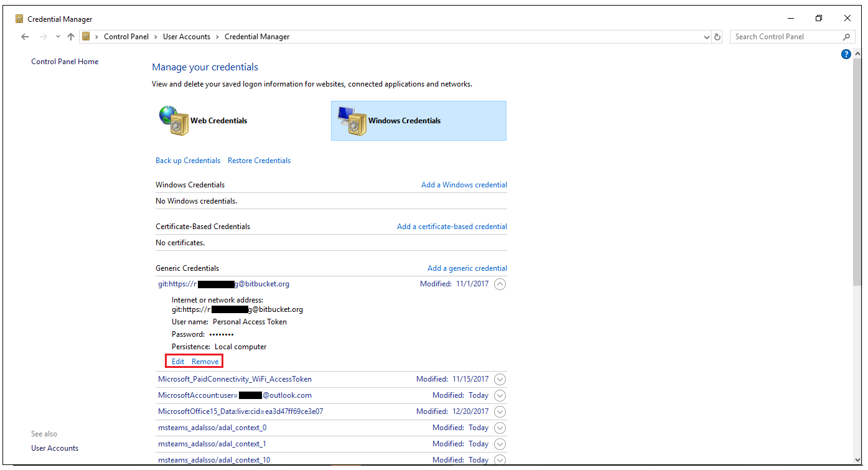
Task: Click the scrollbar up arrow
Action: point(858,54)
